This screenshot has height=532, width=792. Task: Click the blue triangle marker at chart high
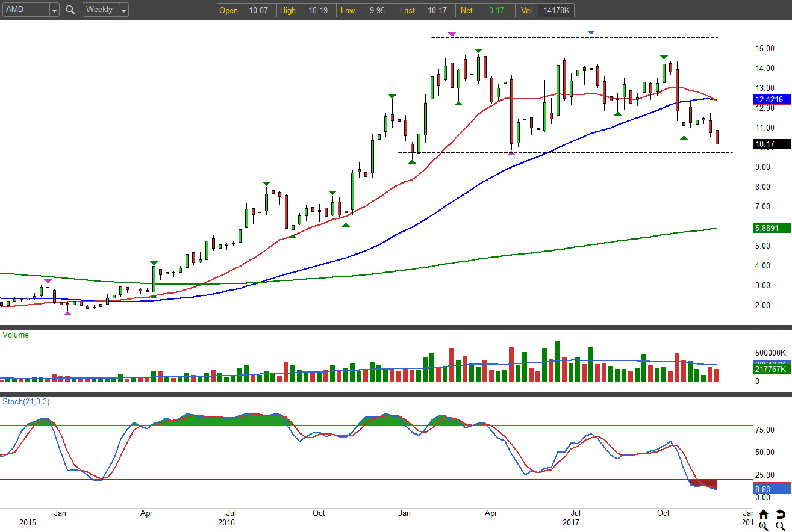pos(591,32)
